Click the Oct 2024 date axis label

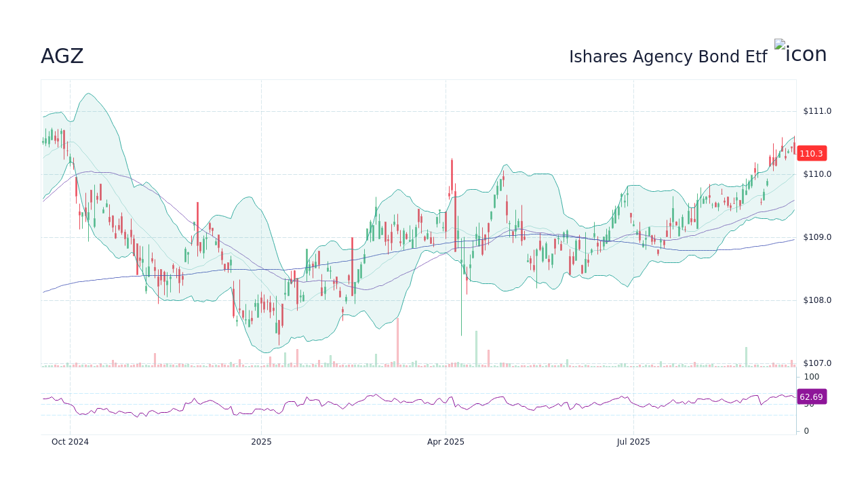point(70,442)
